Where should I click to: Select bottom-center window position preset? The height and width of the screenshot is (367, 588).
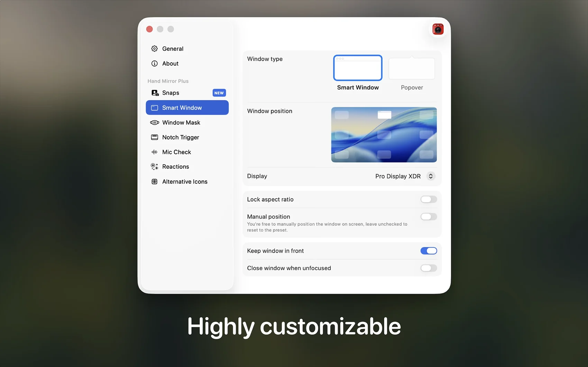click(384, 154)
